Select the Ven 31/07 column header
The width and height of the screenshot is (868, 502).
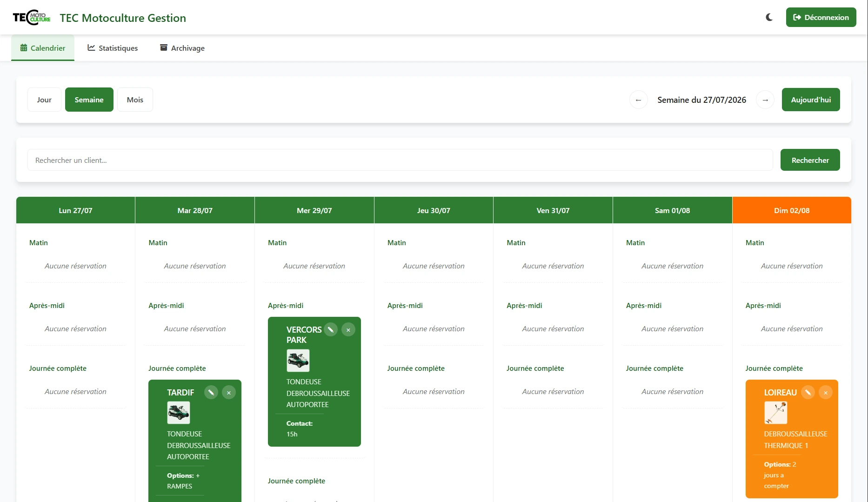553,210
